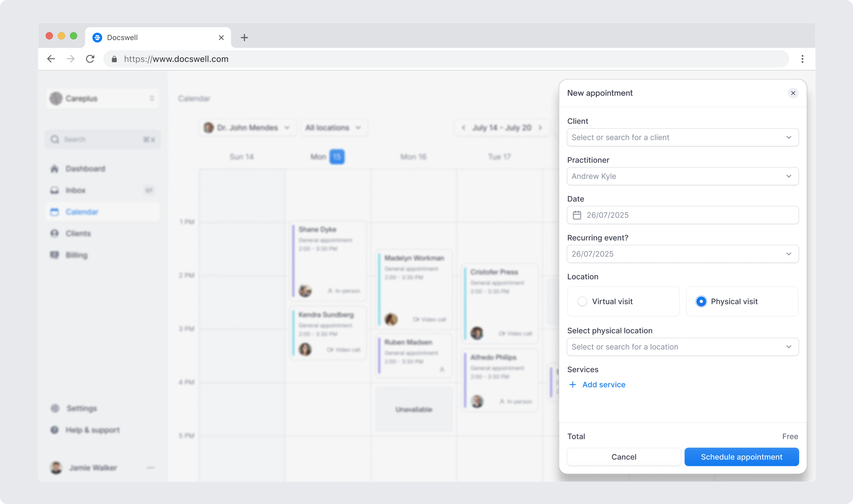Click calendar icon in Date field
Viewport: 853px width, 504px height.
coord(577,215)
